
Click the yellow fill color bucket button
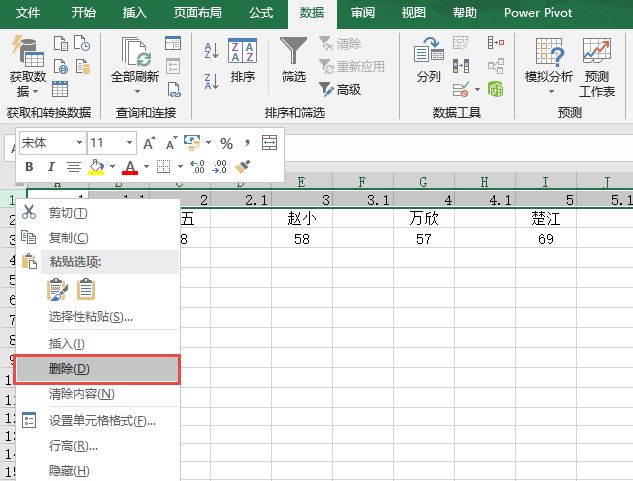97,167
